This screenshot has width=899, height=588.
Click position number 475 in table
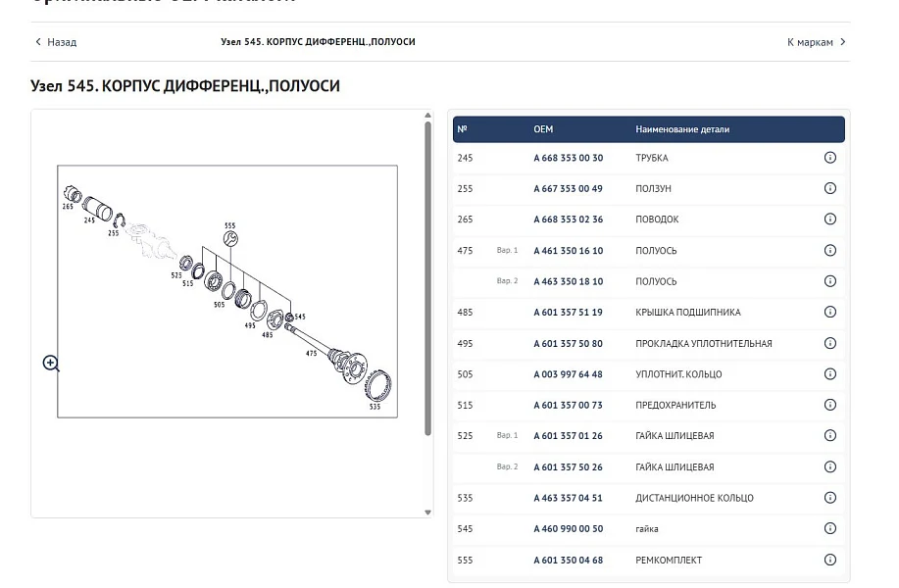click(465, 251)
